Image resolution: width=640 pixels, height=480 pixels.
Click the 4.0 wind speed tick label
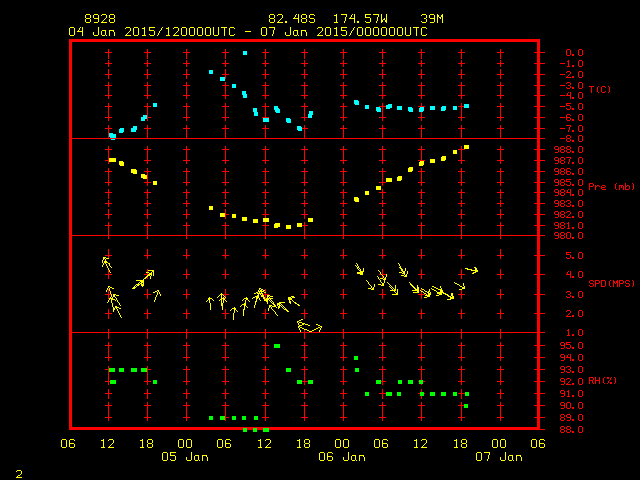(574, 275)
